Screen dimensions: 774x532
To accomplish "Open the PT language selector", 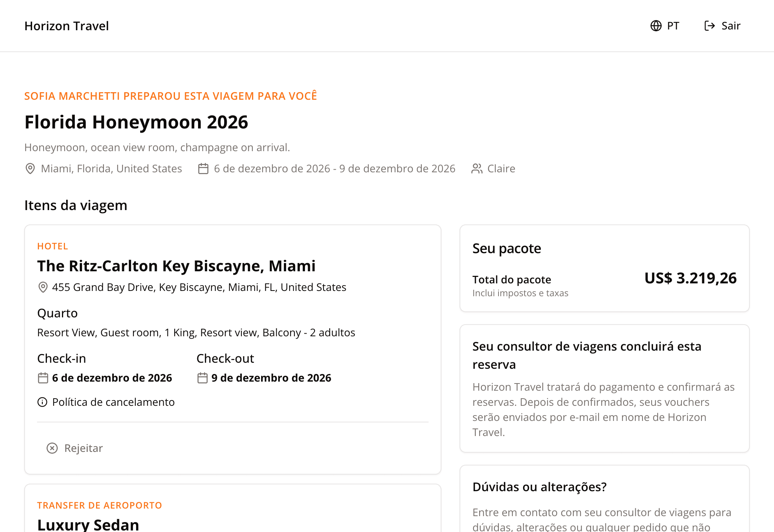I will tap(665, 26).
